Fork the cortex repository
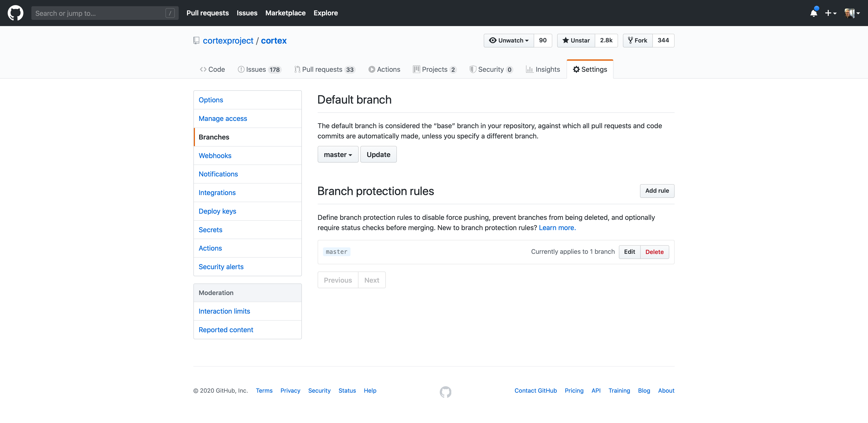Image resolution: width=868 pixels, height=423 pixels. 637,40
